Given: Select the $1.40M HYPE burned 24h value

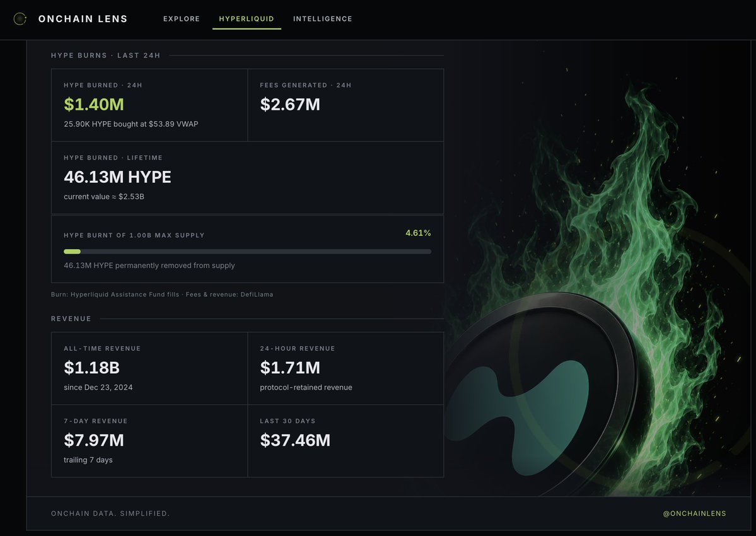Looking at the screenshot, I should 94,104.
